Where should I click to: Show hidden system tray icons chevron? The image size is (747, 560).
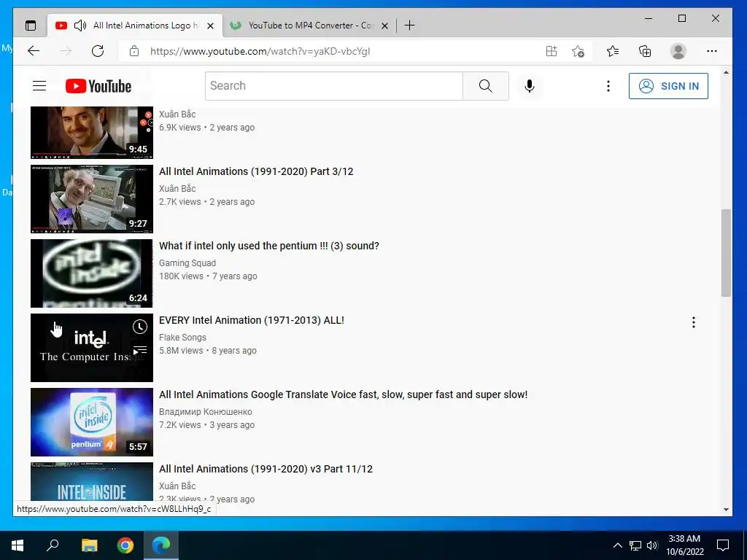[x=617, y=545]
